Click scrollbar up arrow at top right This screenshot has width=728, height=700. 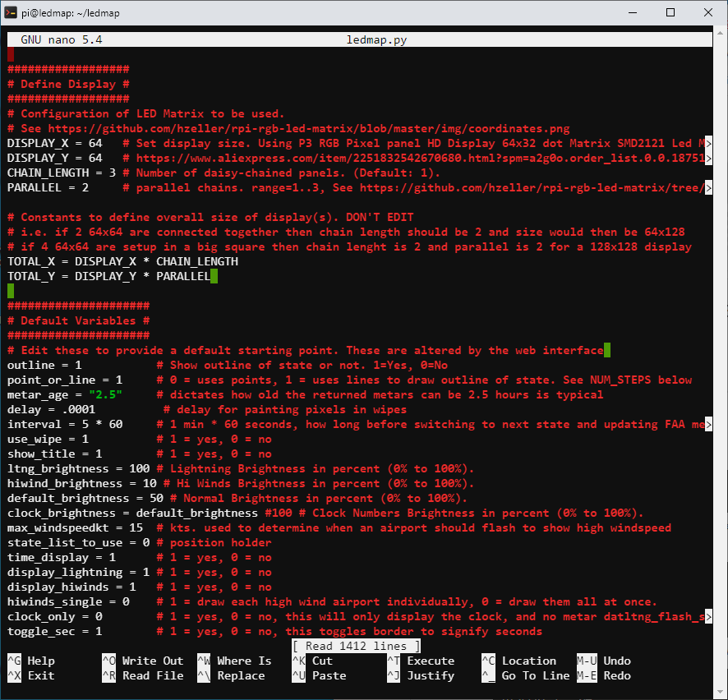click(x=720, y=34)
